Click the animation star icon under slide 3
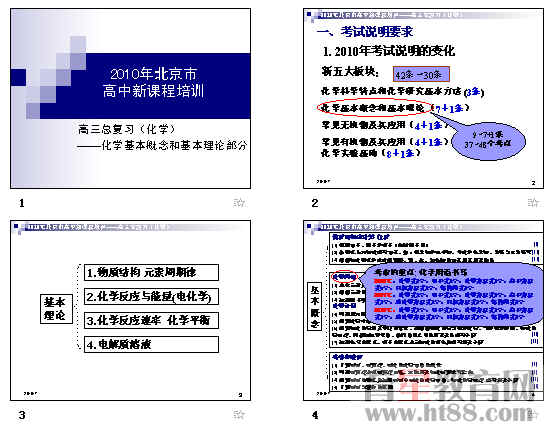This screenshot has height=425, width=550. 239,415
